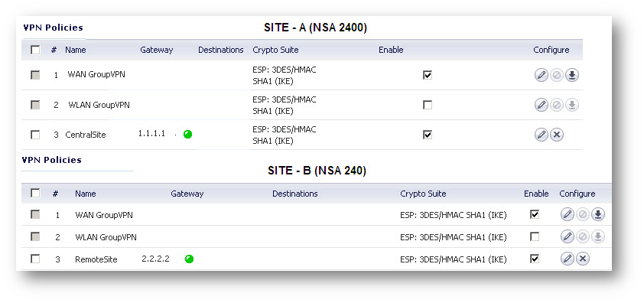The height and width of the screenshot is (303, 644).
Task: Edit Site A WAN GroupVPN policy pencil icon
Action: pos(542,75)
